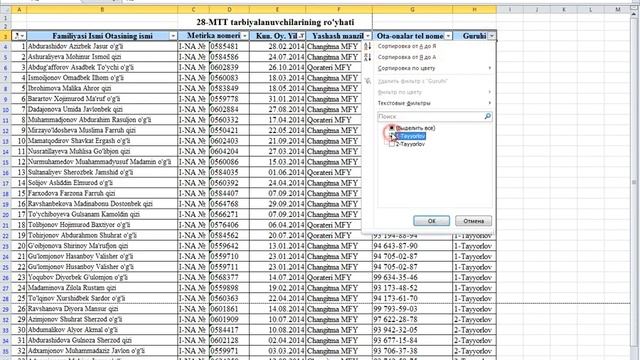Open filter dropdown of Ota-onalar tel column
The height and width of the screenshot is (360, 640).
[x=448, y=36]
